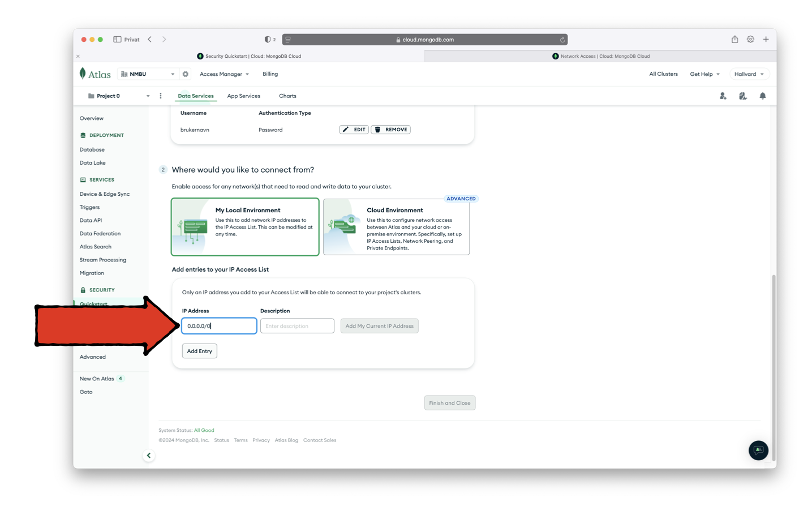Select the App Services tab
This screenshot has width=812, height=506.
(244, 96)
